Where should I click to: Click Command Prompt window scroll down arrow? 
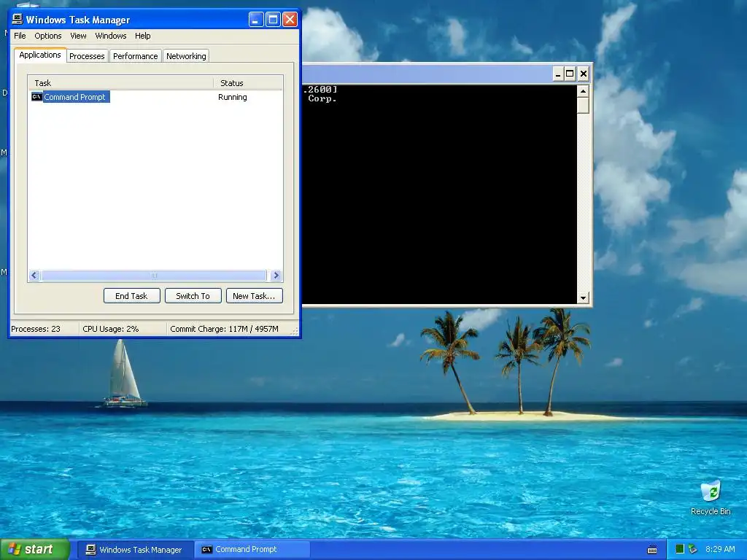pyautogui.click(x=583, y=298)
